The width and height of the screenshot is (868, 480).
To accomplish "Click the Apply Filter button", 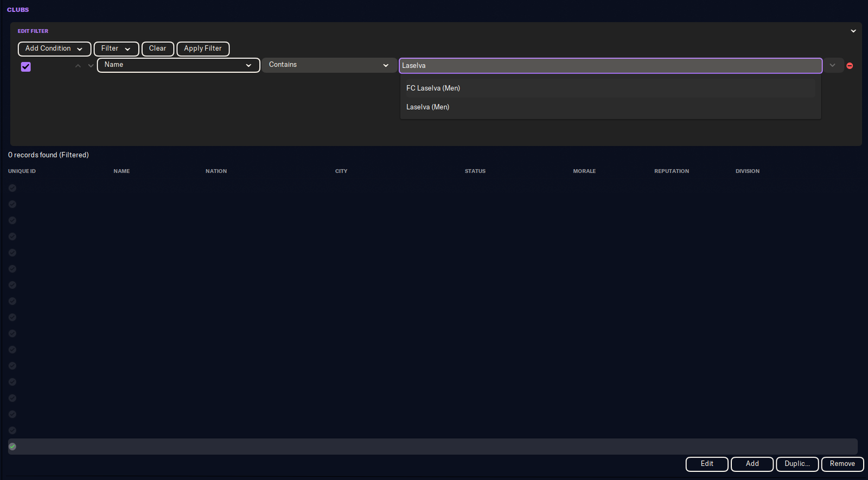I will click(x=203, y=48).
